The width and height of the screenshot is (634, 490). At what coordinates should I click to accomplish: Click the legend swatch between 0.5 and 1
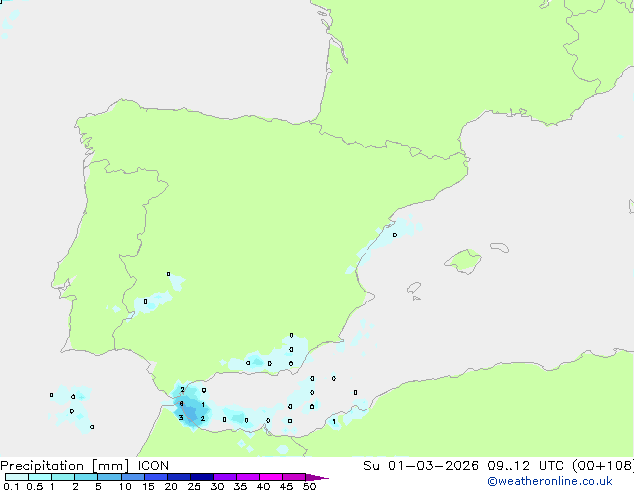40,477
